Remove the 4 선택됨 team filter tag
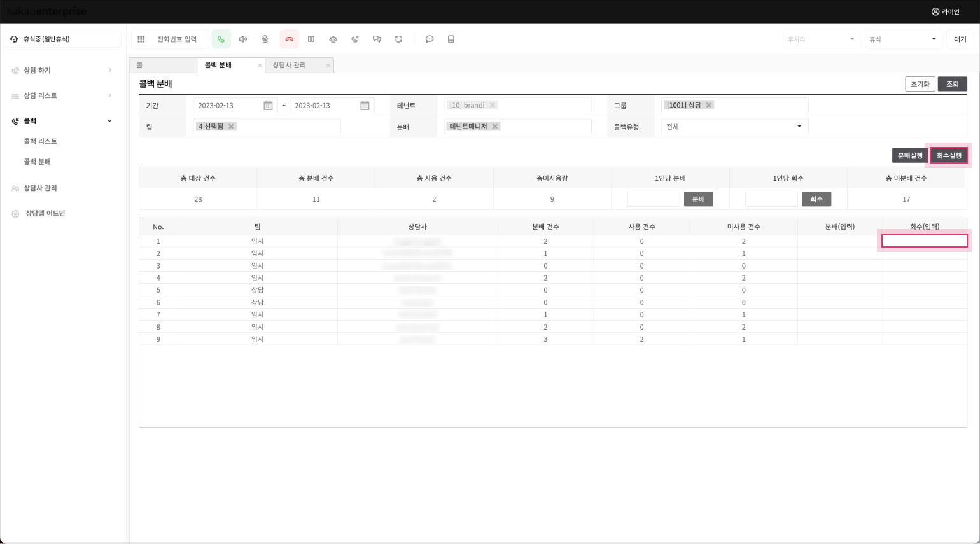980x544 pixels. coord(231,127)
